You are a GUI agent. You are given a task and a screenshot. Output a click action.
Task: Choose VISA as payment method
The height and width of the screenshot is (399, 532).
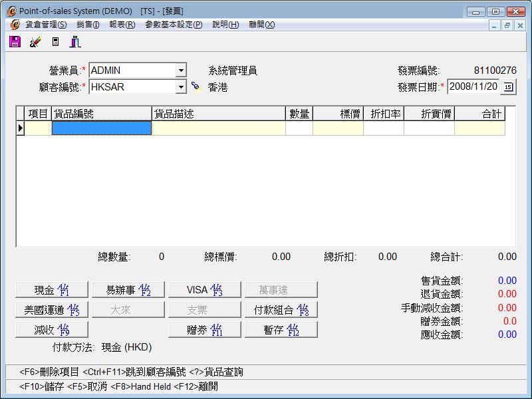pyautogui.click(x=204, y=290)
